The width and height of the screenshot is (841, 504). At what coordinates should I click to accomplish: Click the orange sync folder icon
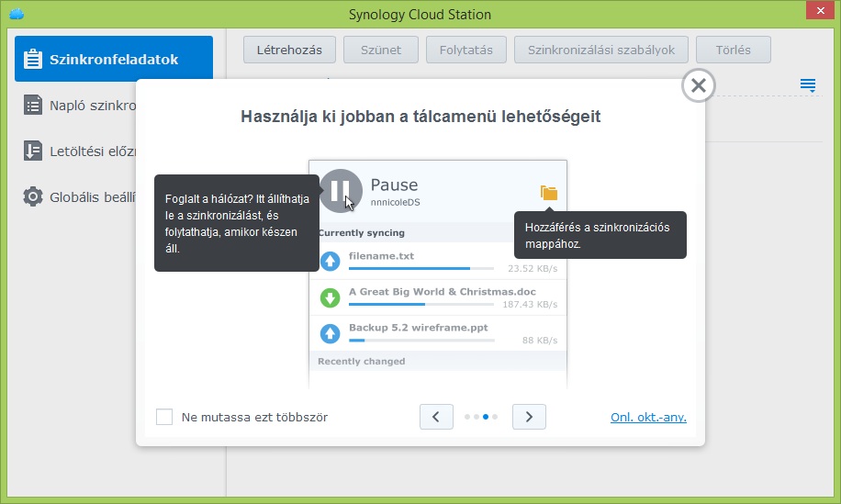click(549, 193)
